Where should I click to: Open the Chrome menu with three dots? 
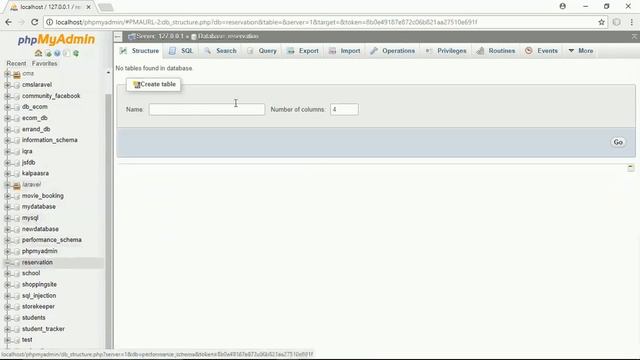[631, 22]
